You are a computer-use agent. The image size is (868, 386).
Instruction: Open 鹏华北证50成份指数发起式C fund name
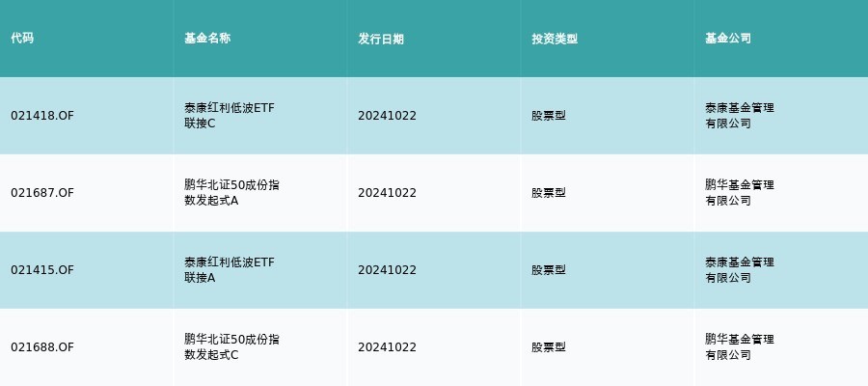point(231,347)
